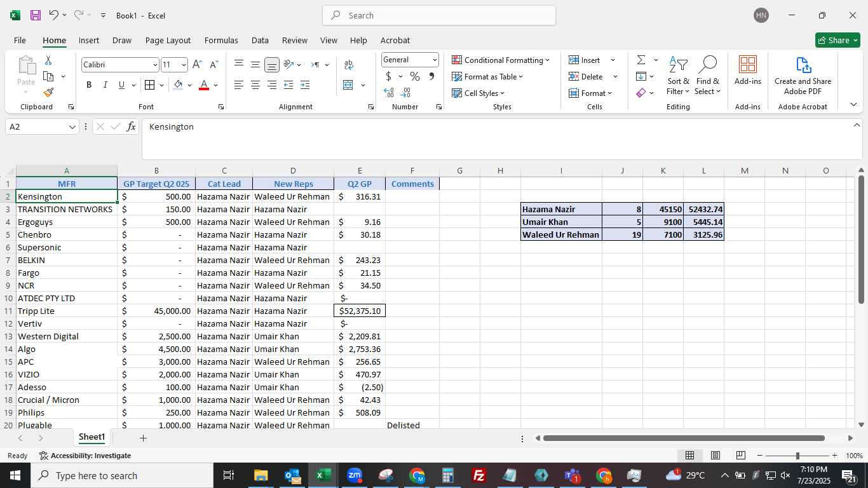Enable Align Right alignment
This screenshot has width=868, height=488.
coord(272,85)
